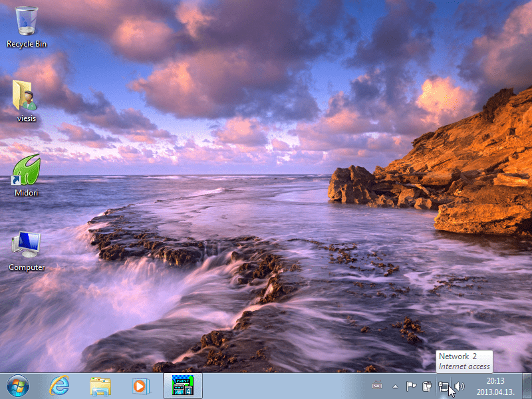
Task: Launch Windows Media Player from the taskbar
Action: 141,386
